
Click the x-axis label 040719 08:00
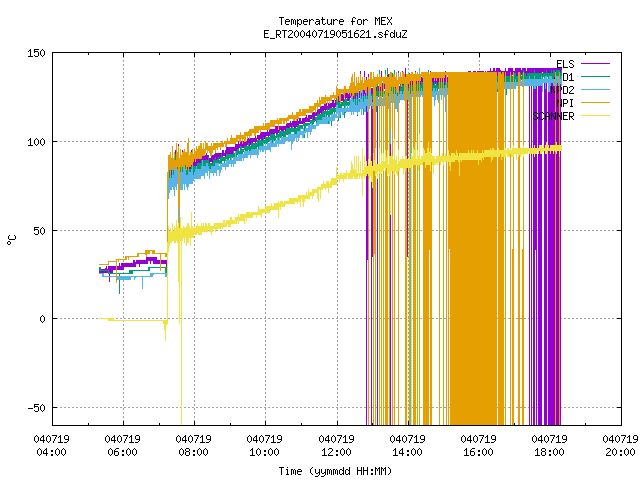(x=193, y=446)
